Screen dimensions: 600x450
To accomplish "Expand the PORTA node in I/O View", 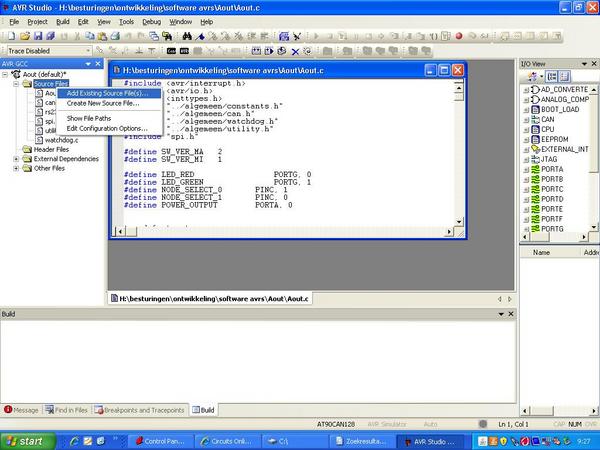I will tap(526, 169).
